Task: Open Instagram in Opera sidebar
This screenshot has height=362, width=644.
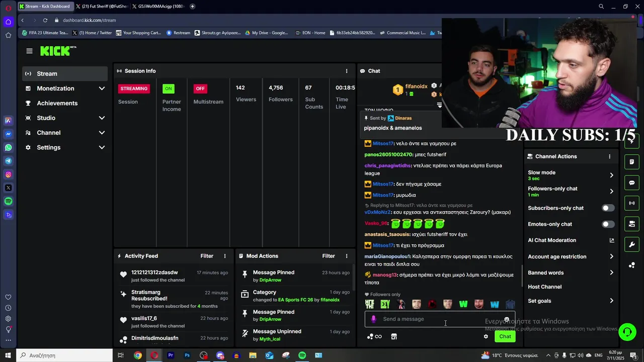Action: coord(8,174)
